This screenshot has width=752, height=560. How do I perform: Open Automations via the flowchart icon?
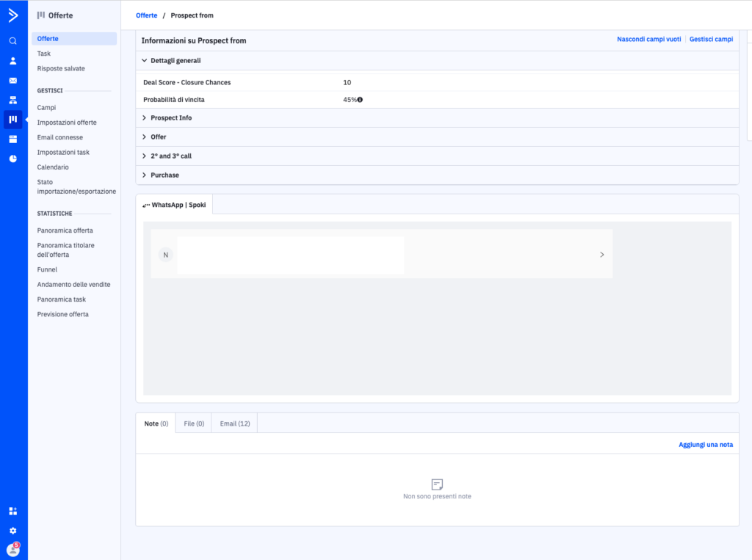coord(13,100)
